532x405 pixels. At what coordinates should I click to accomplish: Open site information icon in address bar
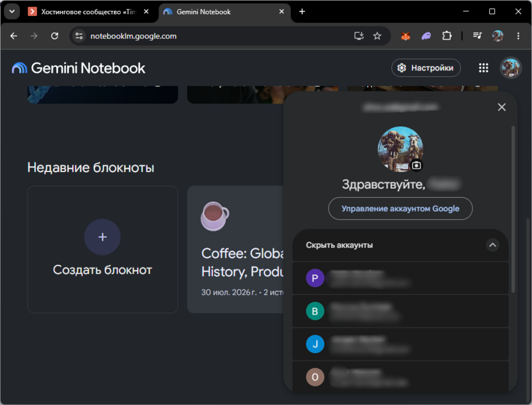(79, 36)
